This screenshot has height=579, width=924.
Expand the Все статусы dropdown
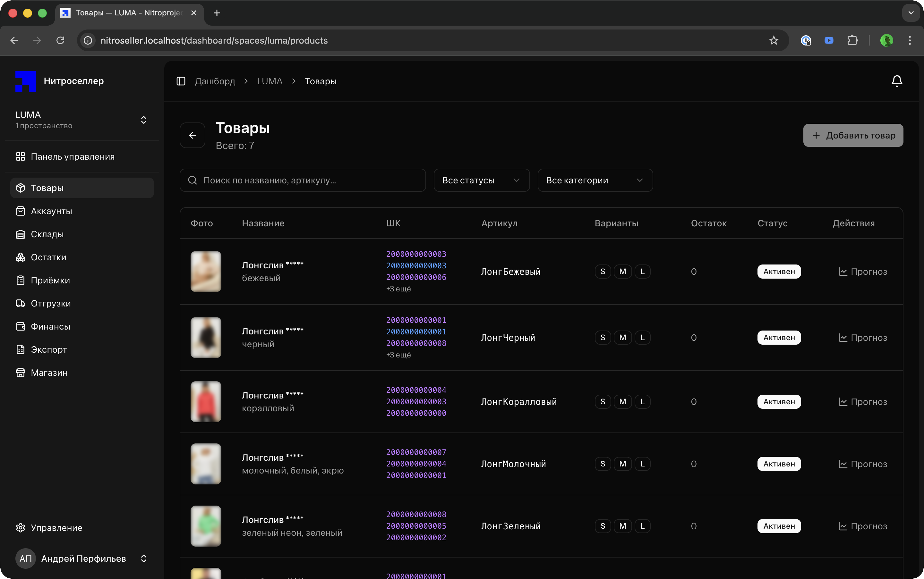tap(481, 180)
